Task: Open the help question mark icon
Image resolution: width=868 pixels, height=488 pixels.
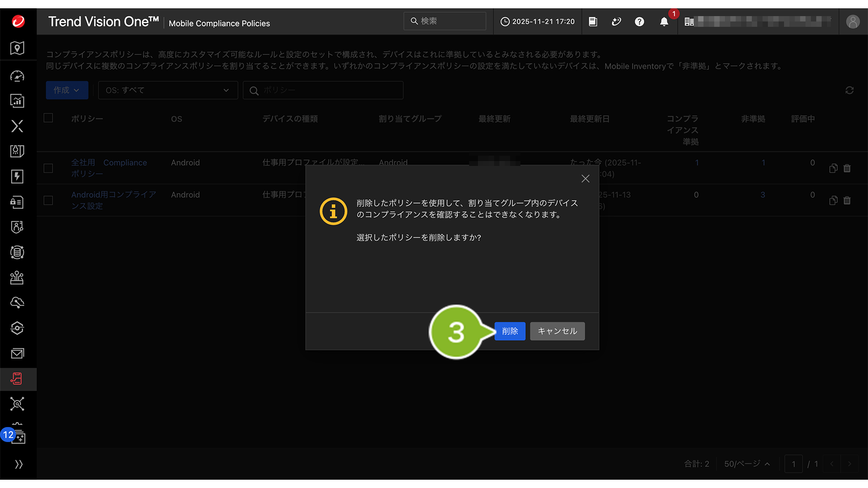Action: 639,21
